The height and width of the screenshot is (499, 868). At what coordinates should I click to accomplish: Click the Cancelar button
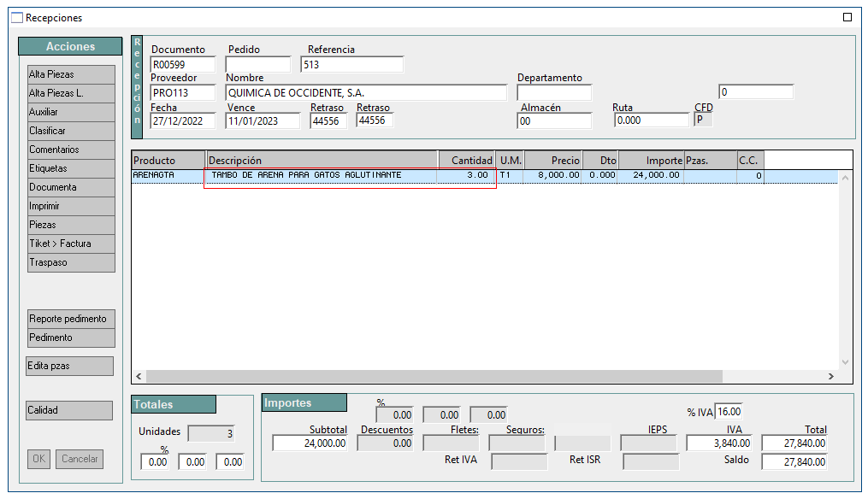coord(80,459)
